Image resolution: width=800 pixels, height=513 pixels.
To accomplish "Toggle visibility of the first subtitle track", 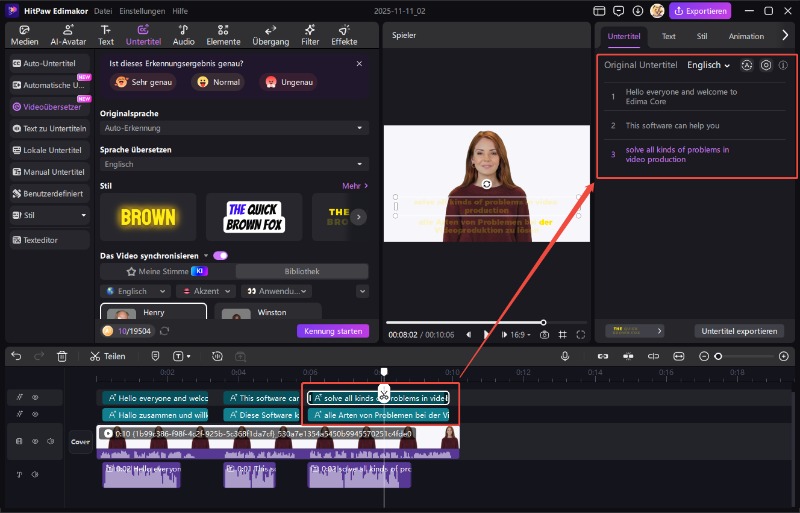I will 35,397.
